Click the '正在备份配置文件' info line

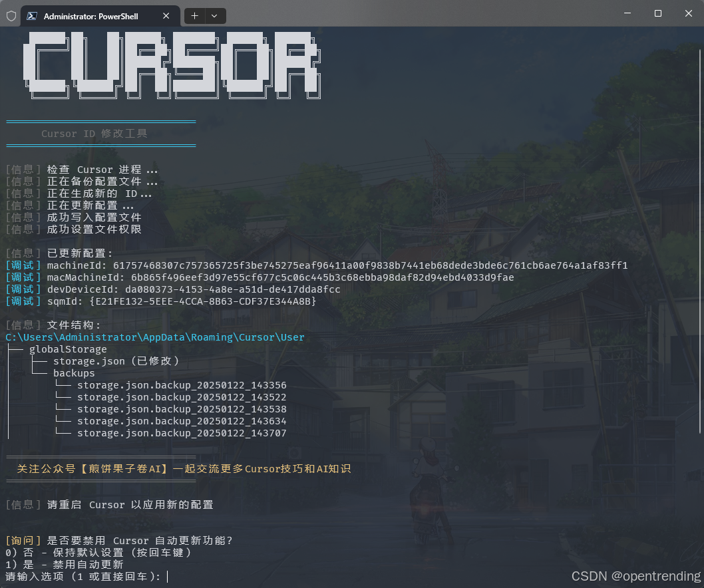pyautogui.click(x=82, y=182)
